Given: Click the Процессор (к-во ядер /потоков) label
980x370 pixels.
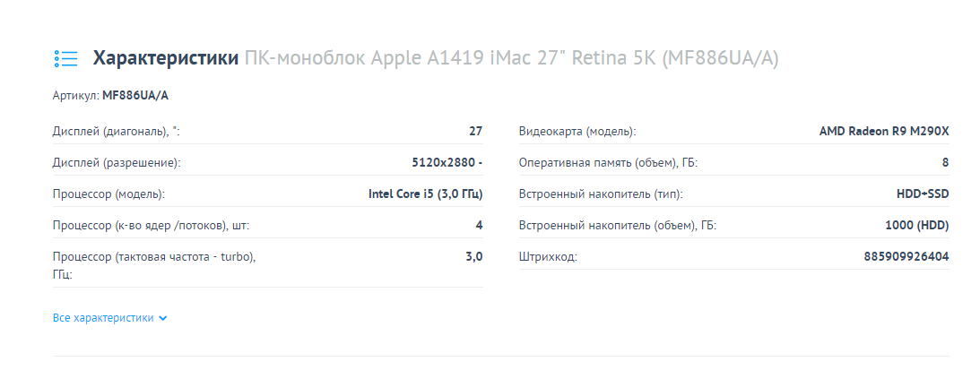Looking at the screenshot, I should tap(152, 226).
